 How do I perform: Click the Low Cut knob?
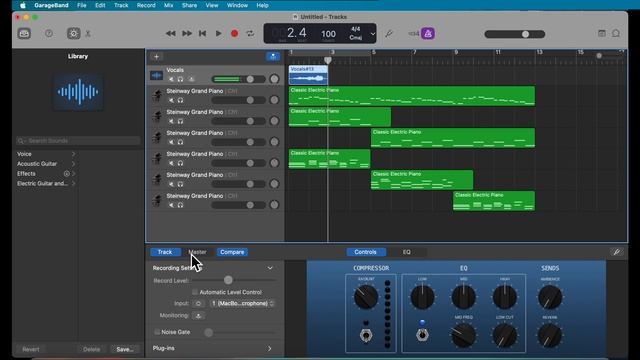[505, 335]
